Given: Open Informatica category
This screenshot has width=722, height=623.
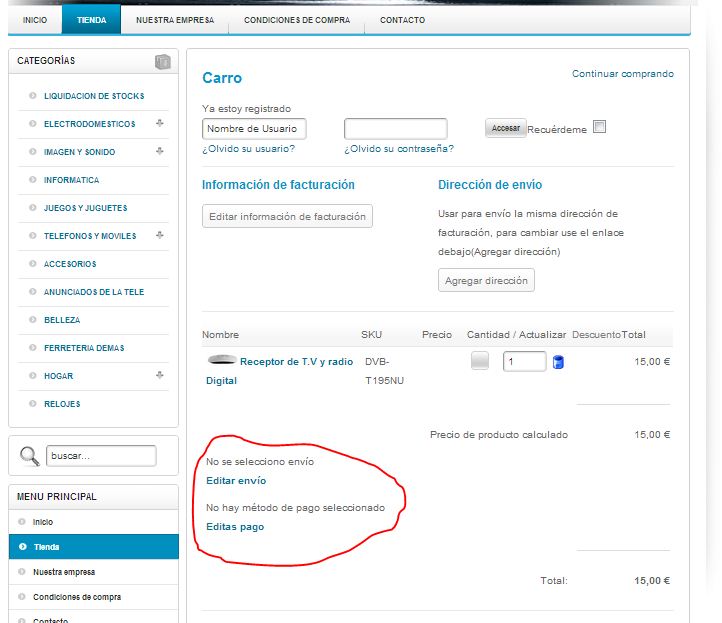Looking at the screenshot, I should tap(71, 180).
